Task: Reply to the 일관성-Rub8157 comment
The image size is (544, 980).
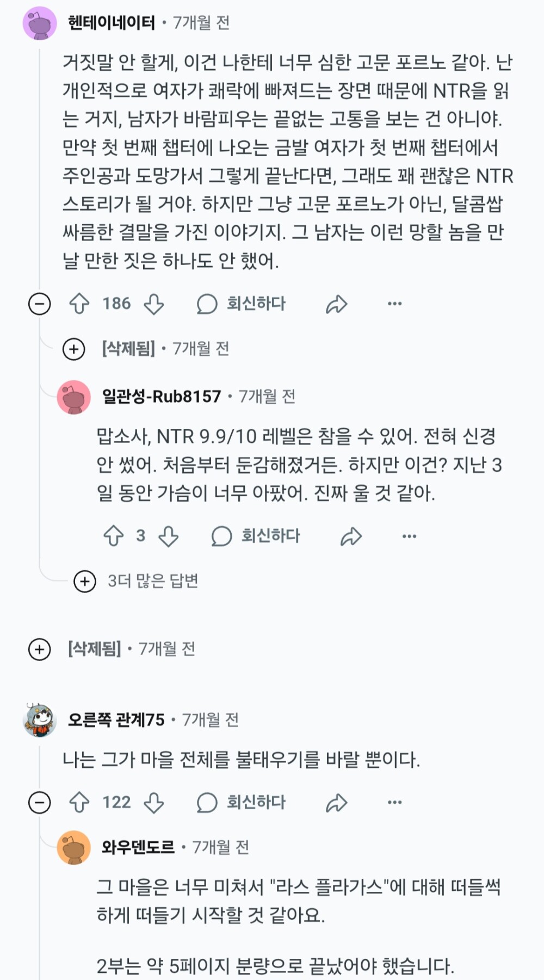Action: coord(256,536)
